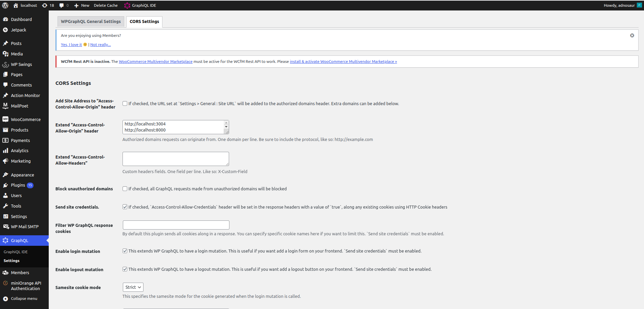
Task: Click the WordPress logo in admin bar
Action: coord(5,5)
